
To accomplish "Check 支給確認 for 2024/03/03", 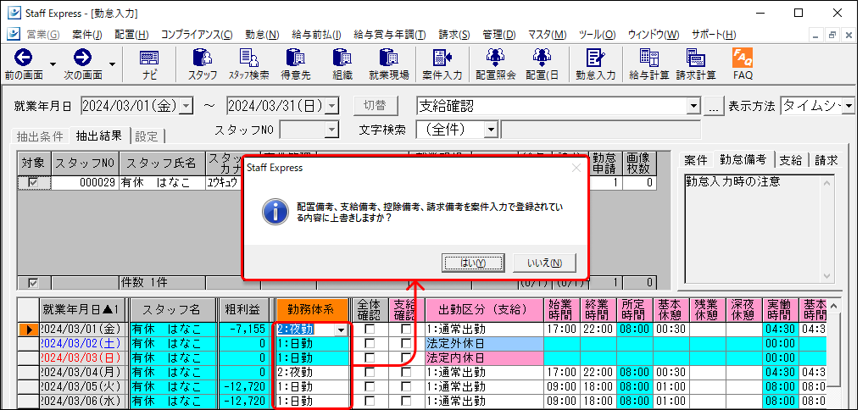I will pyautogui.click(x=406, y=358).
